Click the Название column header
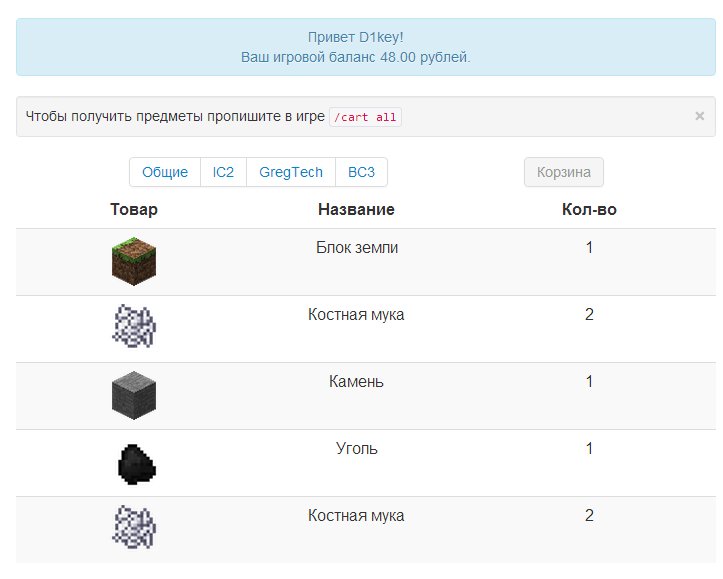The image size is (723, 579). [356, 209]
